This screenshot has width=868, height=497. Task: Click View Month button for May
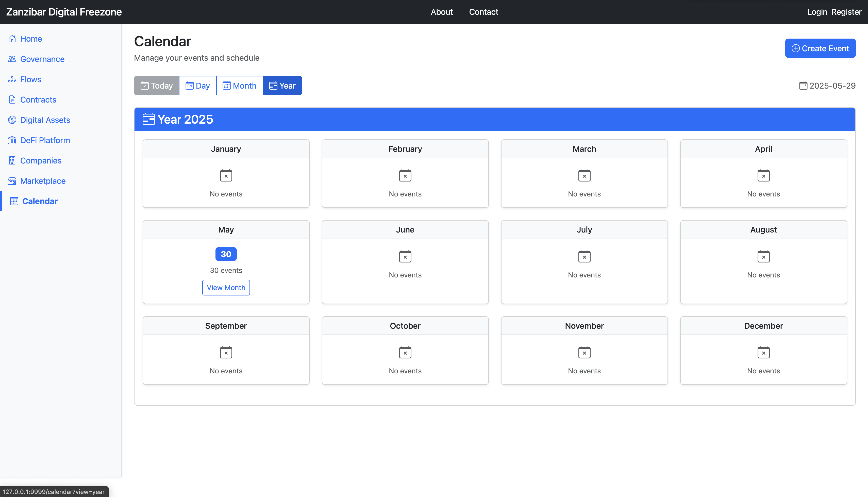point(226,287)
